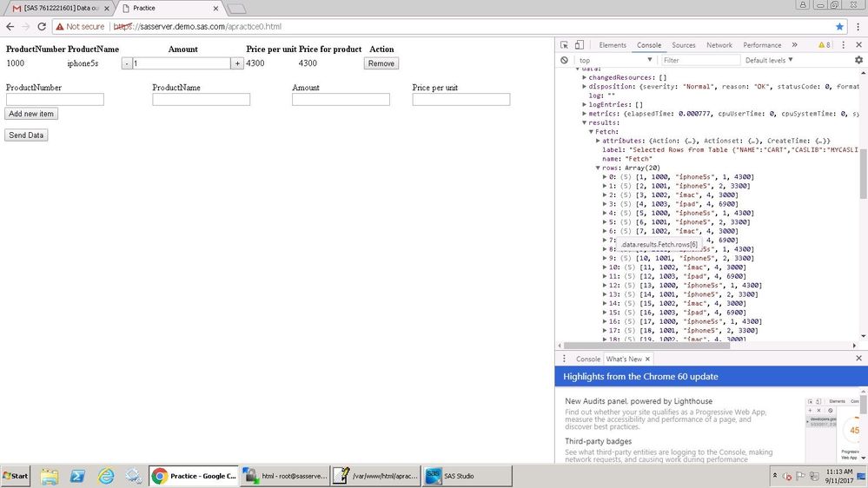The image size is (868, 488).
Task: Open the Elements DevTools tab
Action: click(x=613, y=45)
